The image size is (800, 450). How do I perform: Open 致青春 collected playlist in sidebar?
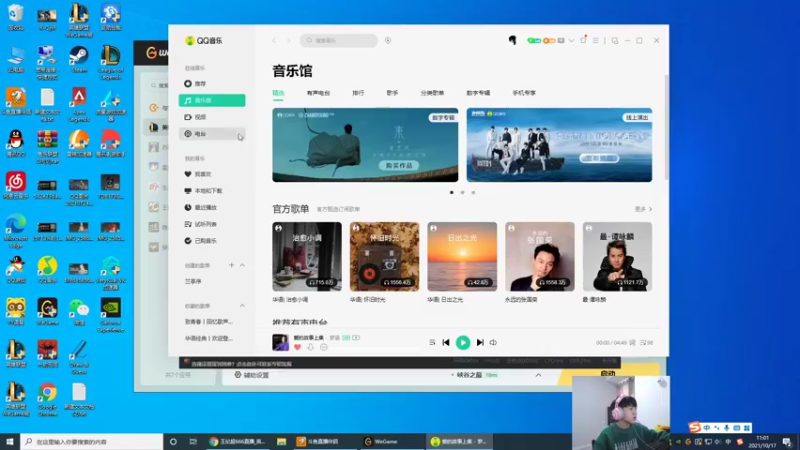(209, 322)
